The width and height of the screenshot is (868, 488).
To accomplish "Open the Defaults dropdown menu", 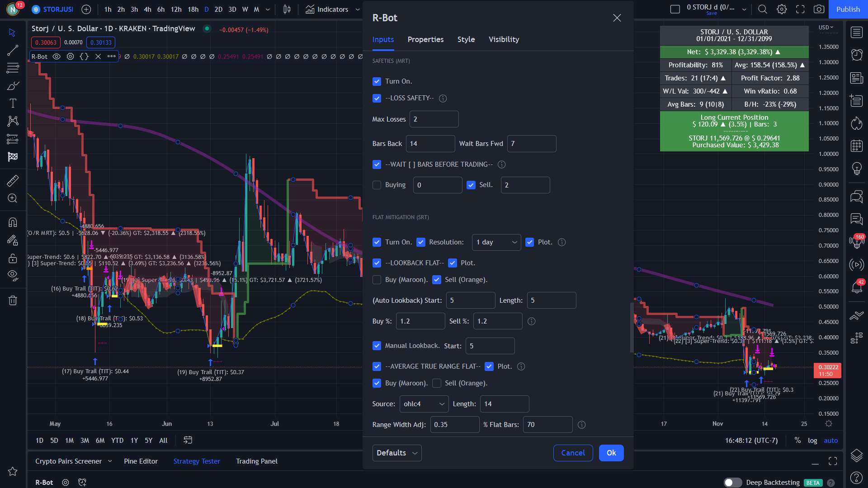I will [x=396, y=453].
